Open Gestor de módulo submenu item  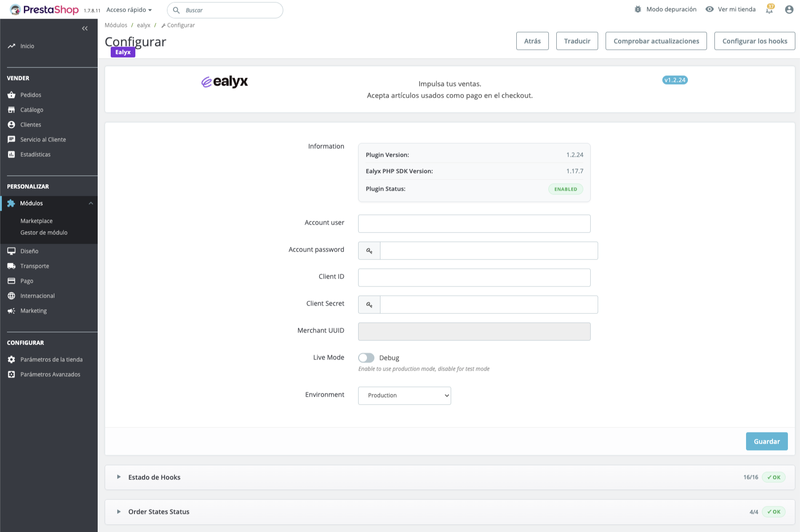coord(44,233)
